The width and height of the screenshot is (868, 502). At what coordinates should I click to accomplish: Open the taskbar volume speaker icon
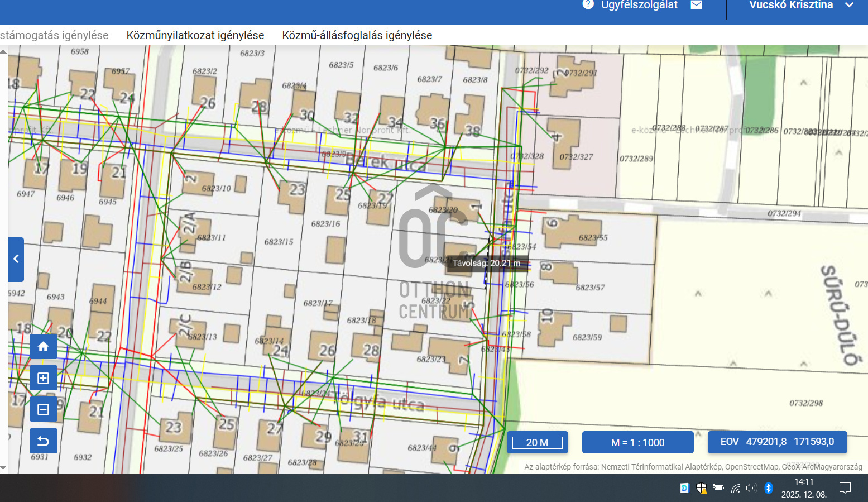pyautogui.click(x=751, y=488)
